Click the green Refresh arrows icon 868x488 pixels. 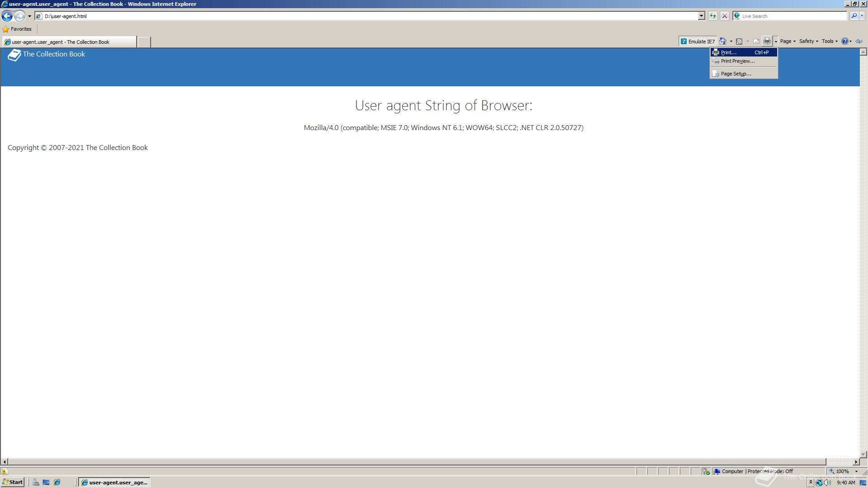(713, 16)
